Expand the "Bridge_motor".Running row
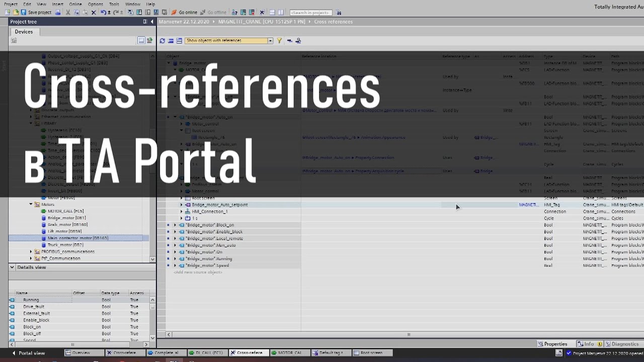The width and height of the screenshot is (644, 362). pyautogui.click(x=175, y=259)
